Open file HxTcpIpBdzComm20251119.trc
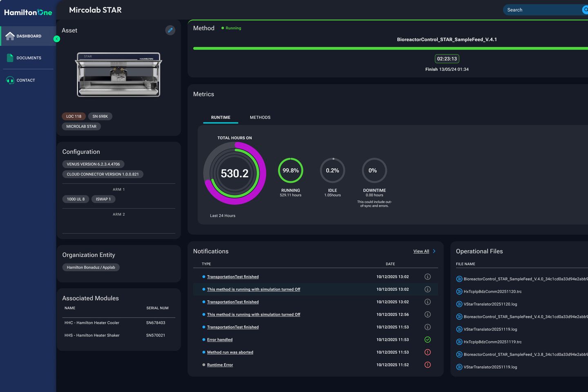Image resolution: width=588 pixels, height=392 pixels. (492, 342)
